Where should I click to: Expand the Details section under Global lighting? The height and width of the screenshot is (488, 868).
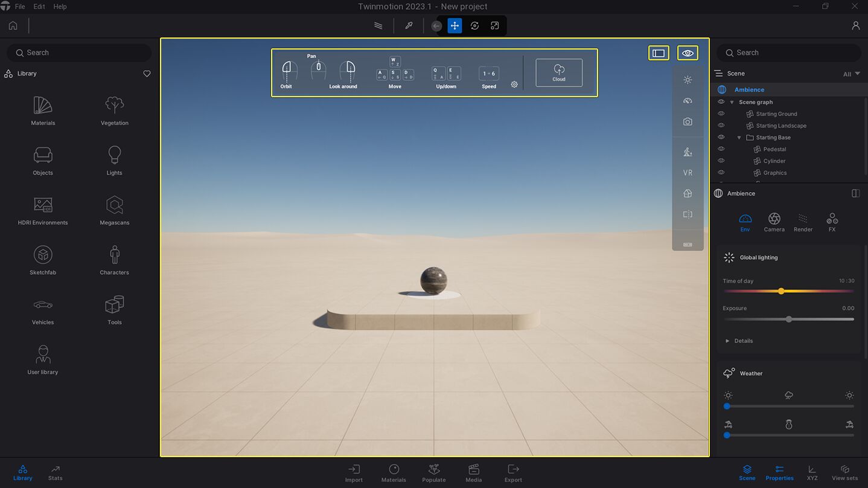click(x=728, y=341)
